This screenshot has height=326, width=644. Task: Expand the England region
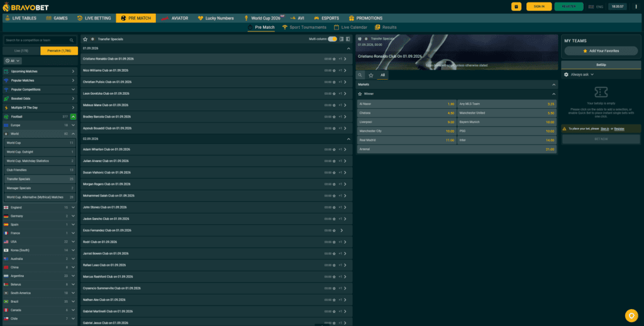tap(73, 207)
